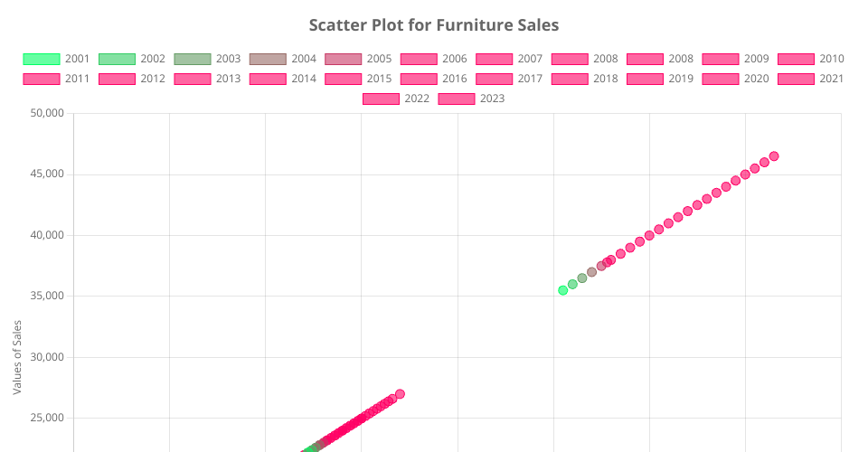Toggle the 2002 series legend swatch
The width and height of the screenshot is (868, 452).
pos(117,59)
